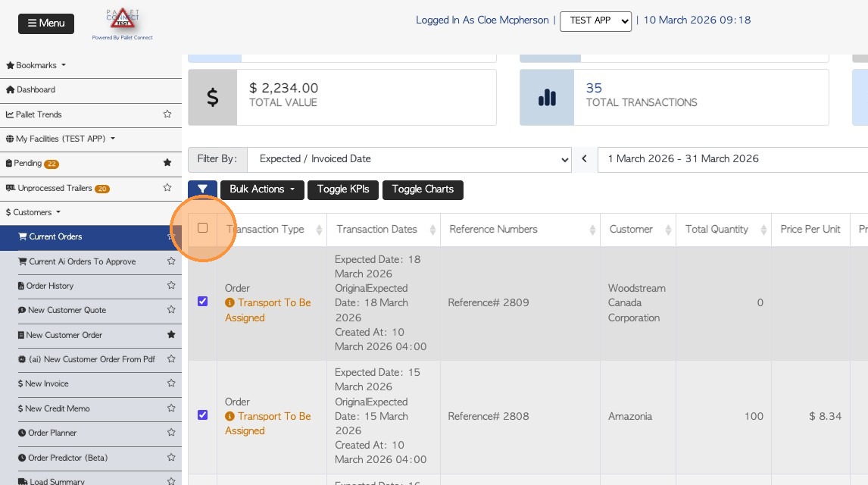The width and height of the screenshot is (868, 485).
Task: Open the Expected / Invoiced Date filter dropdown
Action: 409,159
